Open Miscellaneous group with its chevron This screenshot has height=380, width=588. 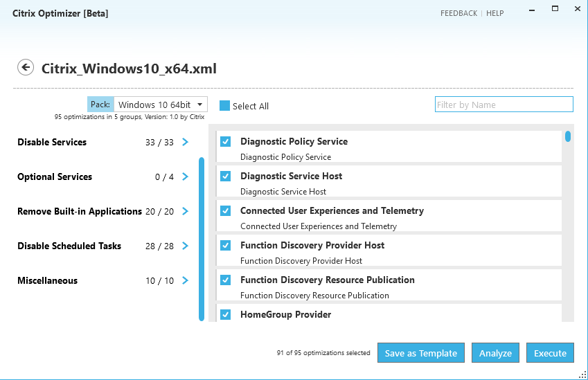[x=185, y=280]
